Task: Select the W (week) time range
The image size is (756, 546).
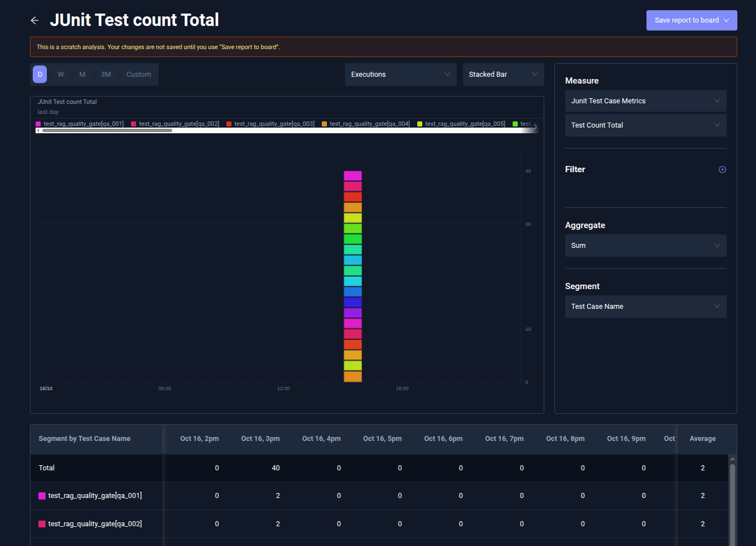Action: (60, 75)
